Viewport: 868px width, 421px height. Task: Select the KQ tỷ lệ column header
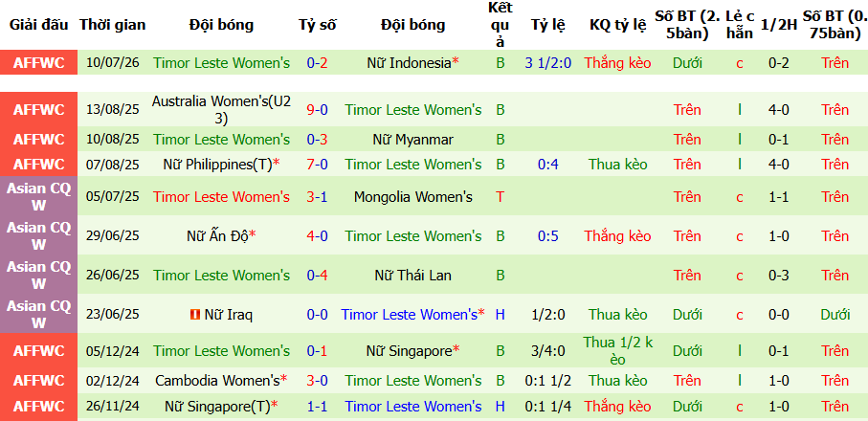pyautogui.click(x=618, y=25)
